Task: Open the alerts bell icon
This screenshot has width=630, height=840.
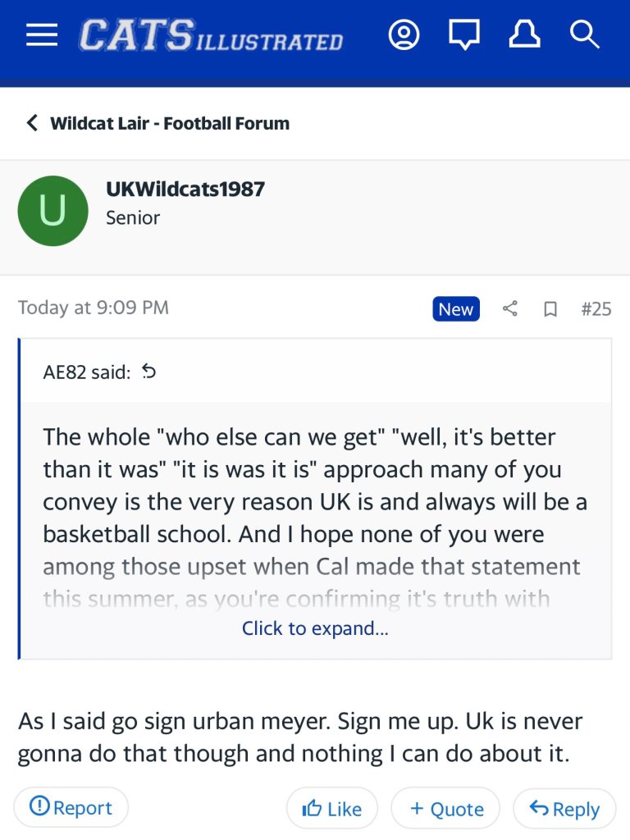Action: tap(525, 35)
